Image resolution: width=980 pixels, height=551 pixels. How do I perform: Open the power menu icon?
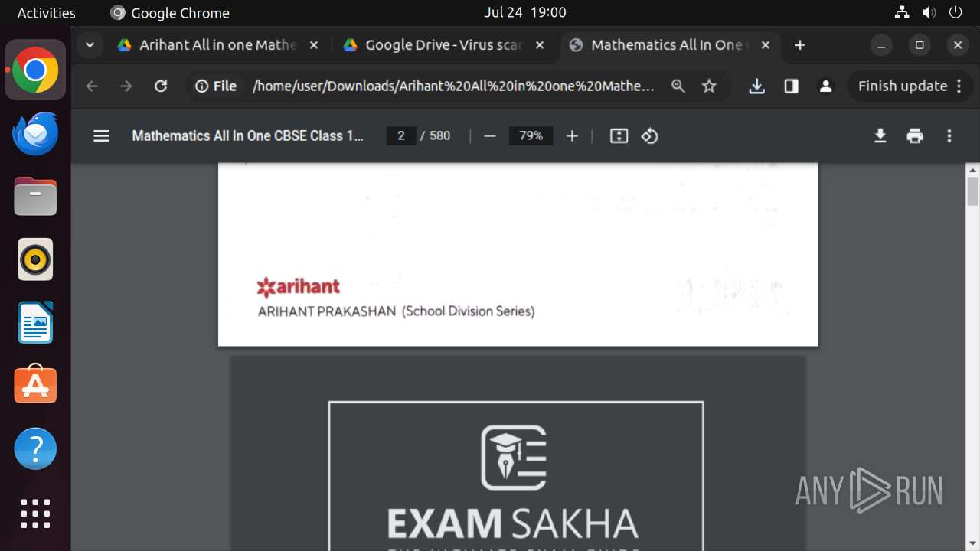click(955, 12)
